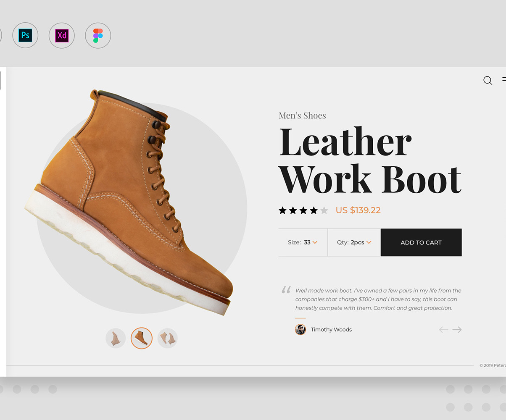Select the third pair-of-boots thumbnail
This screenshot has height=420, width=506.
coord(168,338)
